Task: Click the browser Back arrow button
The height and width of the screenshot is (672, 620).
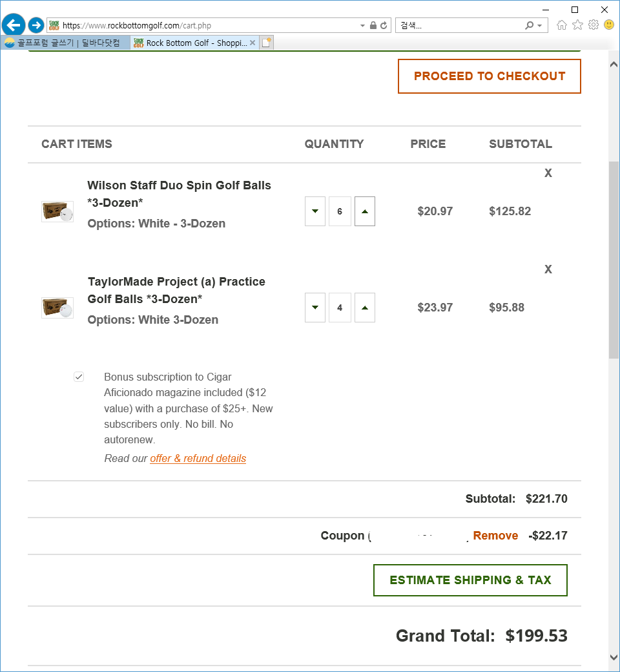Action: tap(14, 25)
